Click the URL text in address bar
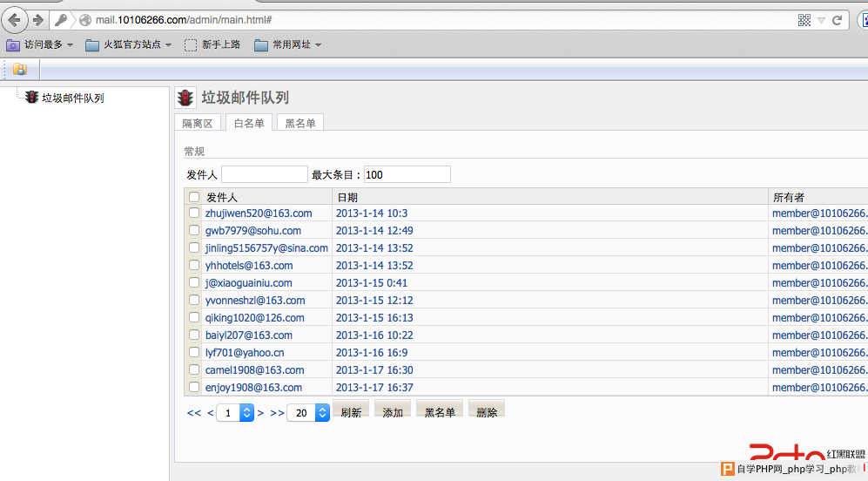The width and height of the screenshot is (868, 481). [184, 20]
